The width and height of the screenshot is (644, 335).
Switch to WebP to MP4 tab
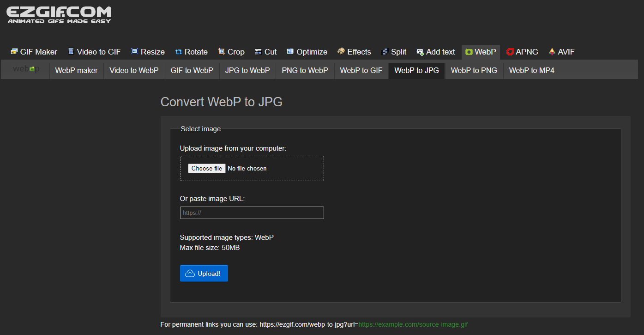(x=532, y=70)
